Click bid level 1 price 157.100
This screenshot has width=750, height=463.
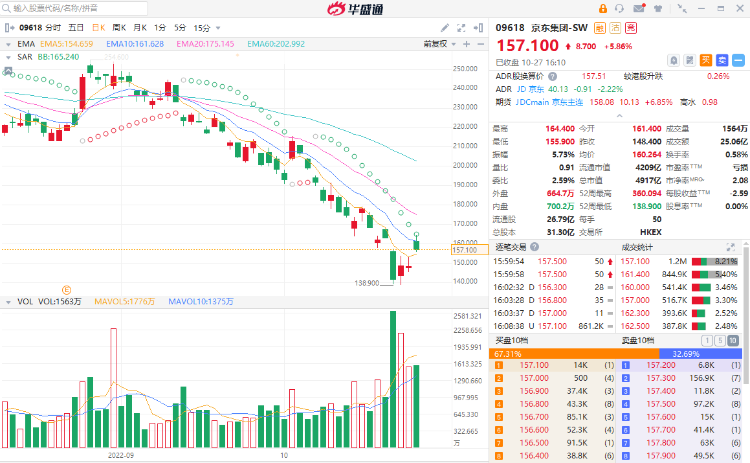[x=534, y=365]
